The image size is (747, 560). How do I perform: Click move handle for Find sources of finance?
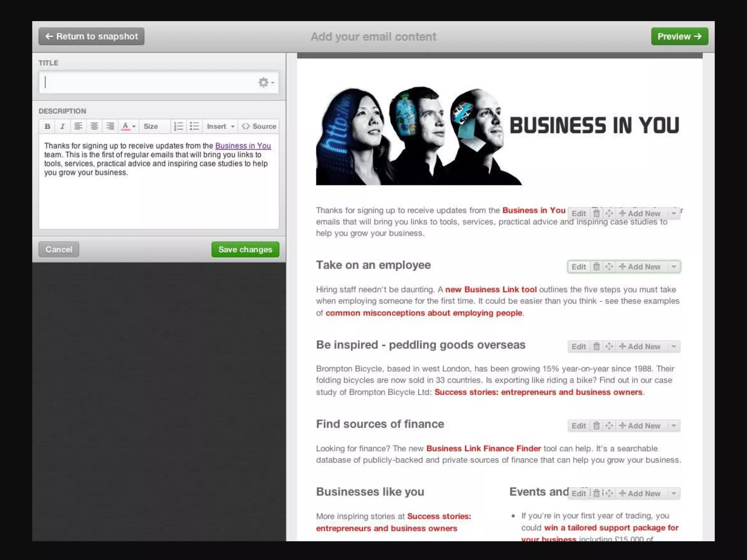pyautogui.click(x=609, y=425)
